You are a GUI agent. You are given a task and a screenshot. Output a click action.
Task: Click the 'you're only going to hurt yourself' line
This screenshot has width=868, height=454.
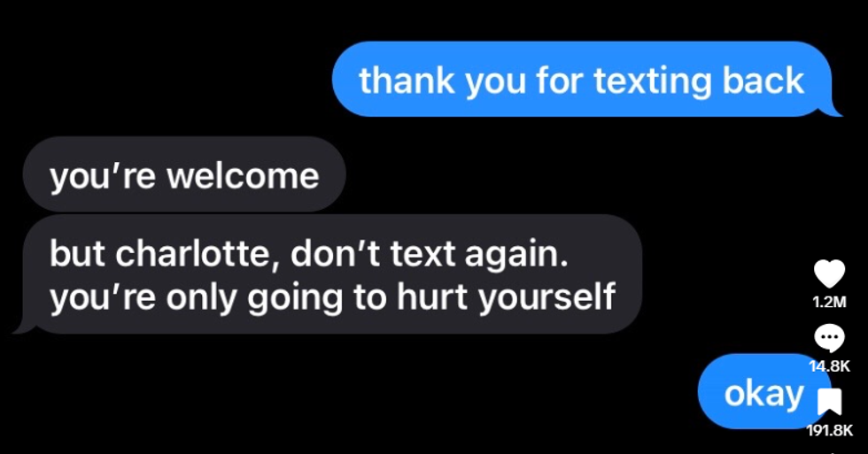(x=332, y=297)
